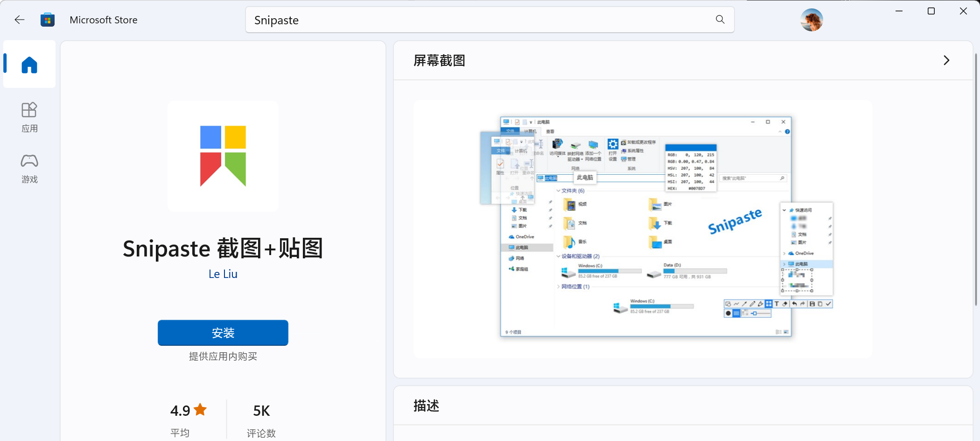Open publisher link Le Liu

coord(223,274)
